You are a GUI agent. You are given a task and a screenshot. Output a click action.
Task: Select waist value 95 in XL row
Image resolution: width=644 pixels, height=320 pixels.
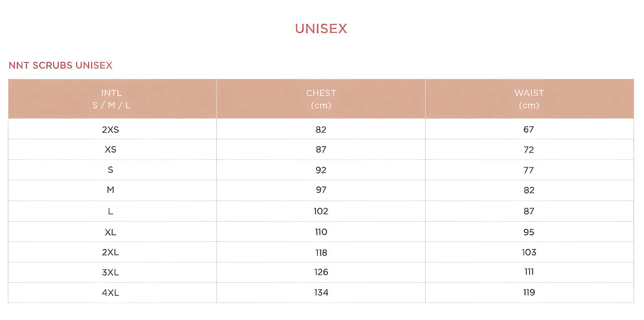coord(529,232)
